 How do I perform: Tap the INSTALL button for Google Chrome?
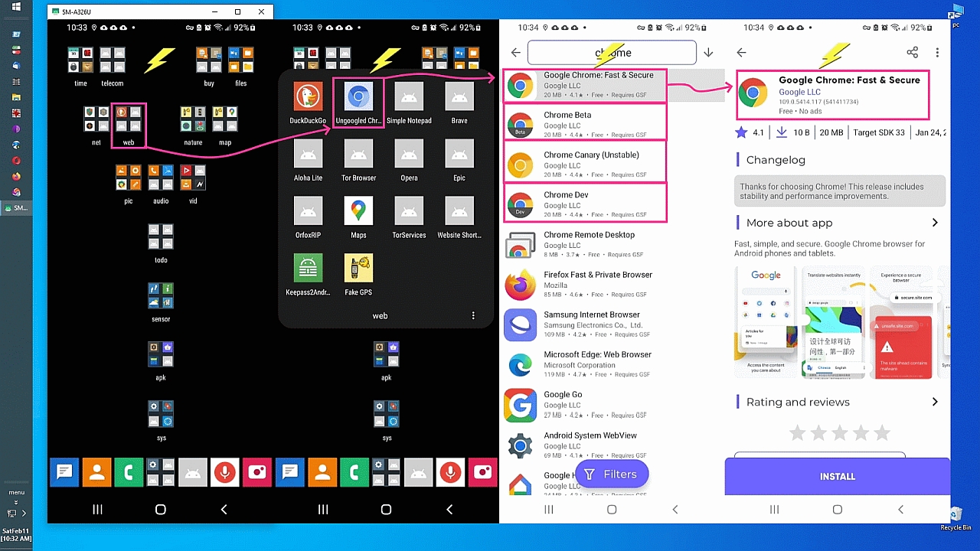pos(838,476)
